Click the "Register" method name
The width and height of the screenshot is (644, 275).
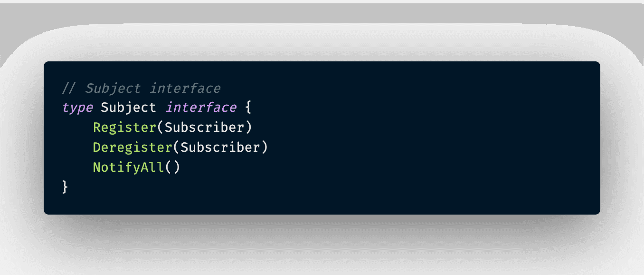pos(124,128)
